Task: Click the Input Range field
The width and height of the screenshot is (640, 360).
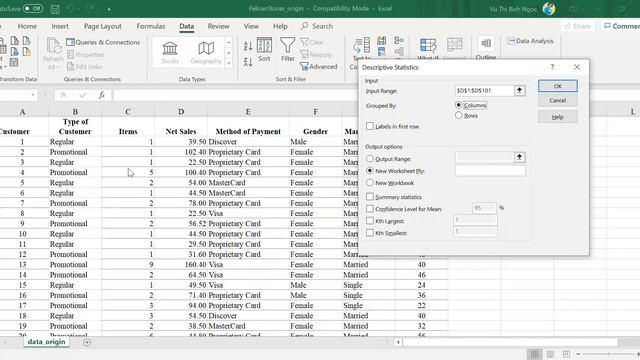Action: point(484,91)
